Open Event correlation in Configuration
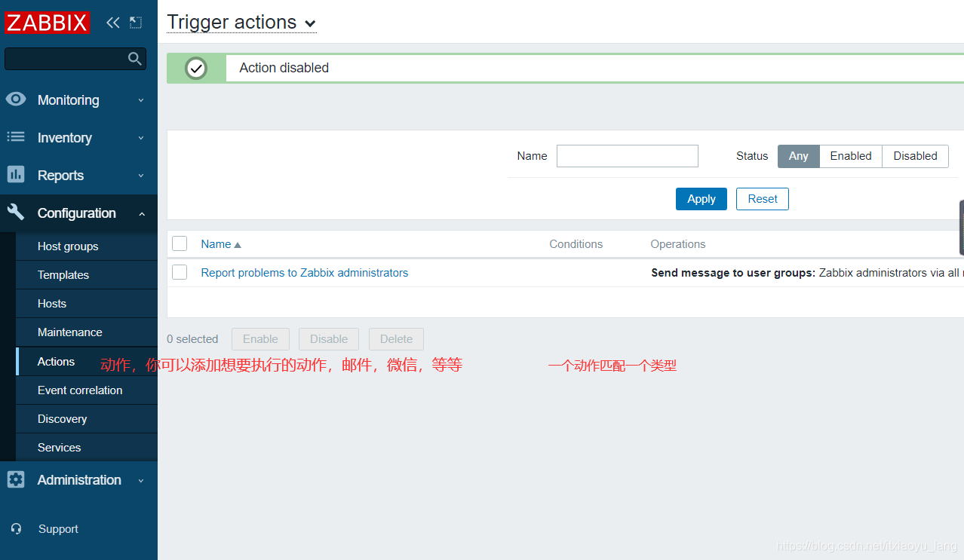This screenshot has height=560, width=964. (86, 390)
